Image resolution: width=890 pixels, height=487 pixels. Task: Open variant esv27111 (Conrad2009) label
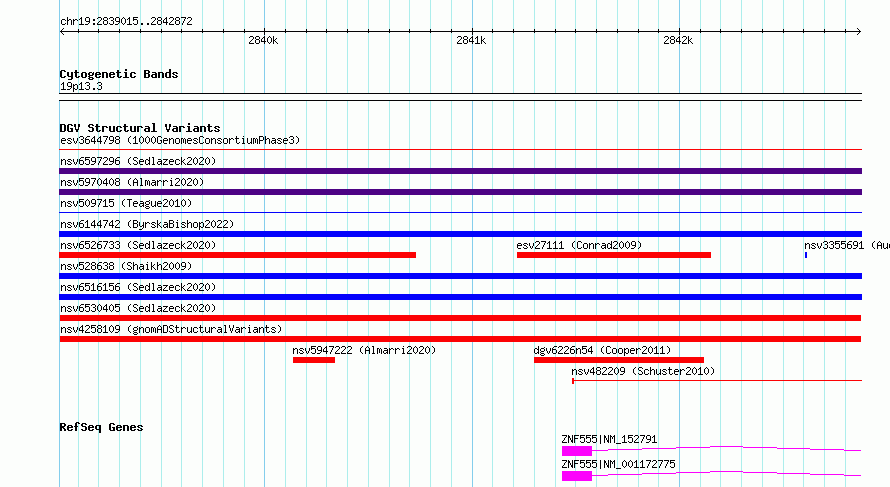[x=579, y=245]
